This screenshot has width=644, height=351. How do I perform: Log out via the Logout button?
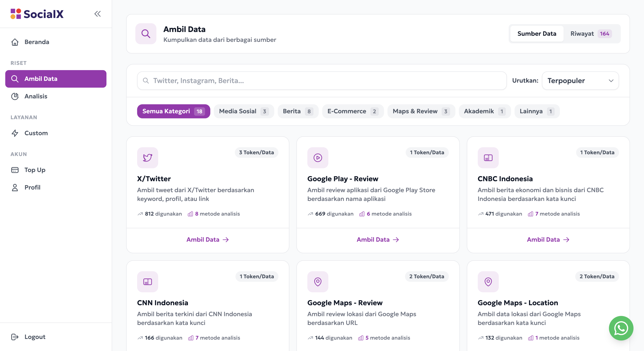[x=35, y=337]
